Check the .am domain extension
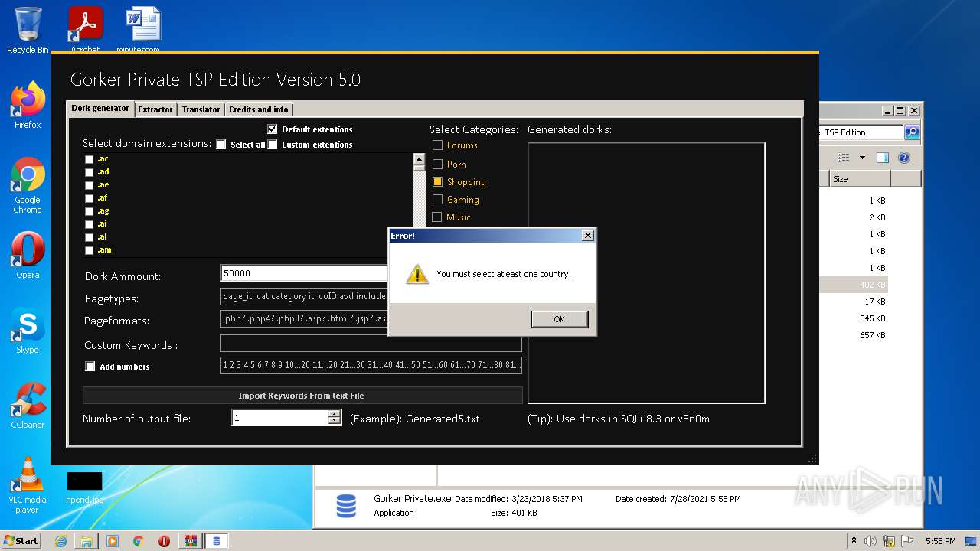 [90, 250]
